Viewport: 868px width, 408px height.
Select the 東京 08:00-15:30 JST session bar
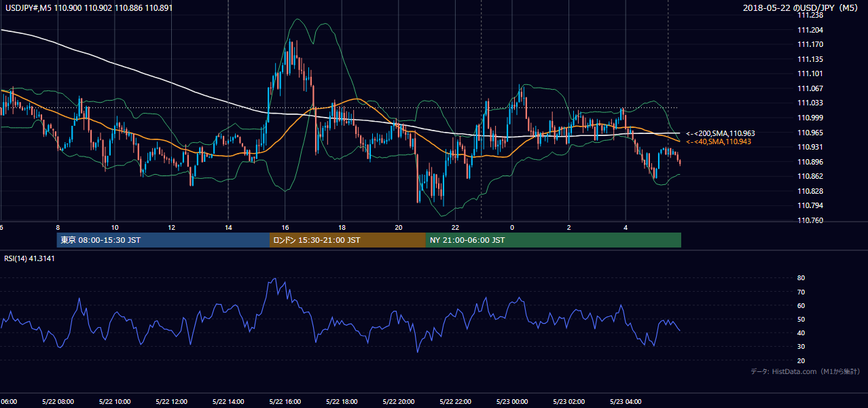coord(164,240)
